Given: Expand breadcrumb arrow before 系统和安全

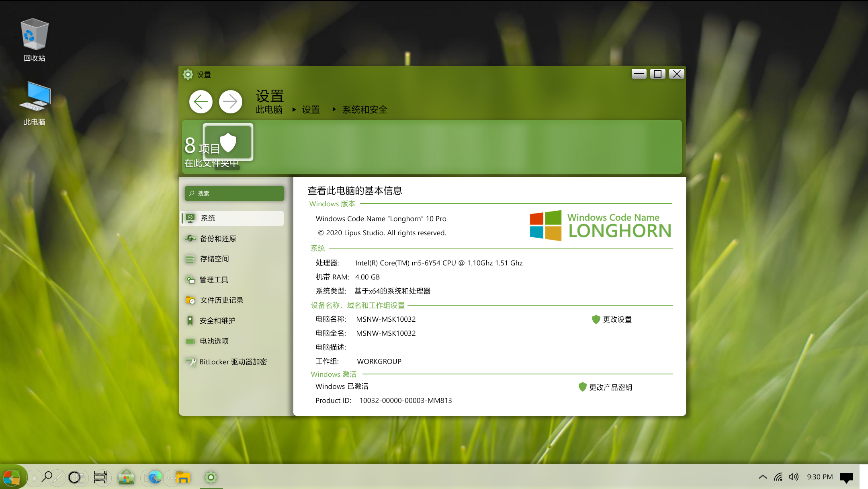Looking at the screenshot, I should pyautogui.click(x=334, y=109).
